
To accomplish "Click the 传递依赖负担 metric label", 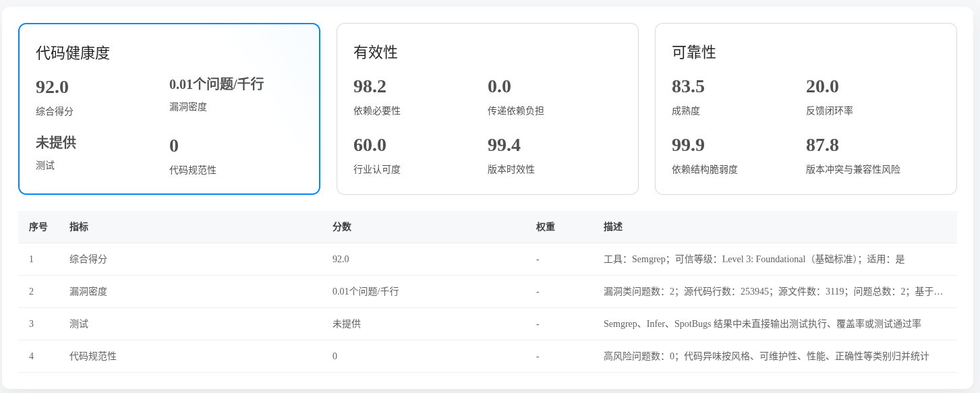I will click(515, 111).
